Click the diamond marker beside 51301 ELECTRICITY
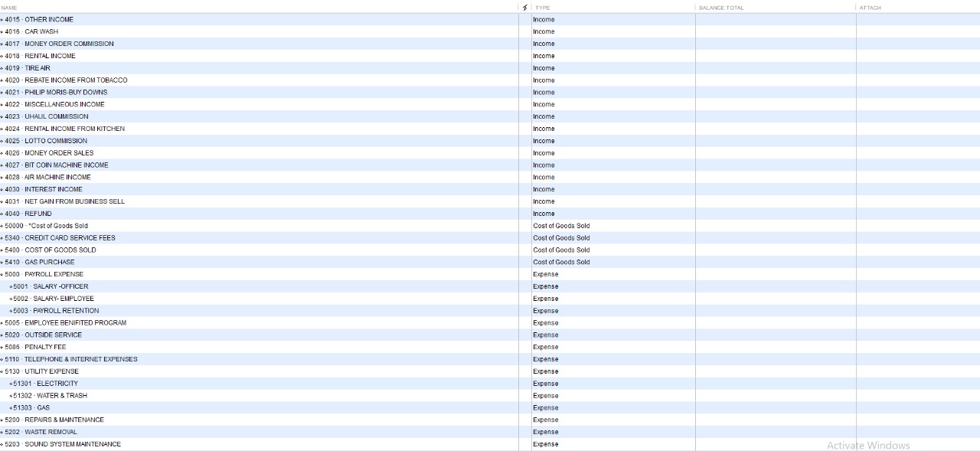980x451 pixels. pos(11,384)
